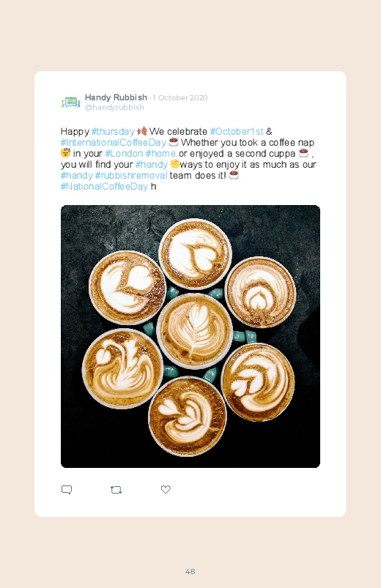This screenshot has width=381, height=588.
Task: Follow the #home hashtag link
Action: tap(160, 153)
